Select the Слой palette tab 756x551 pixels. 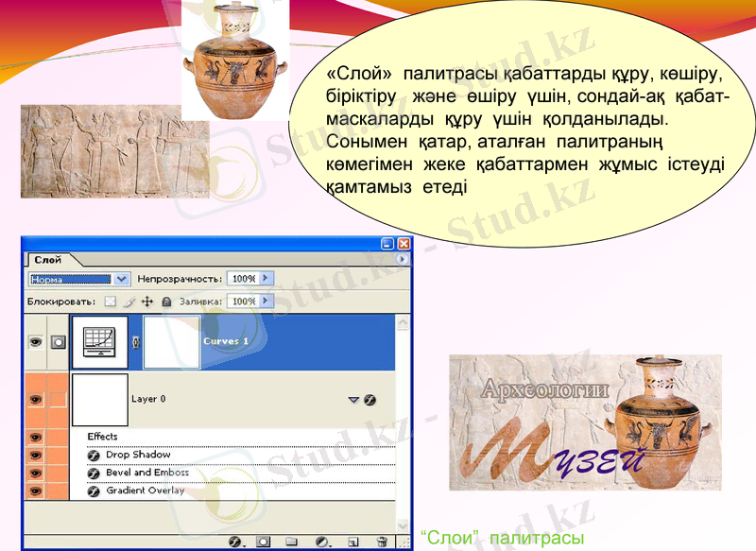(46, 261)
